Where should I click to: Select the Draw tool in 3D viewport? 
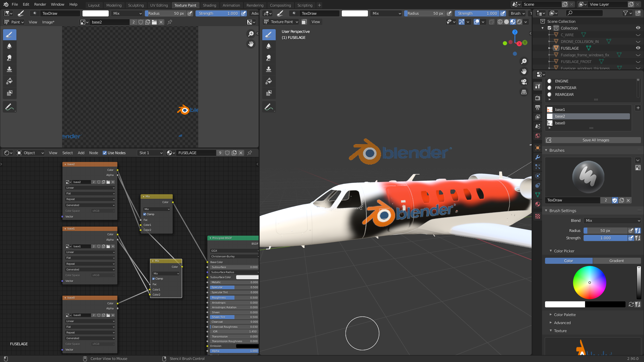pyautogui.click(x=269, y=35)
